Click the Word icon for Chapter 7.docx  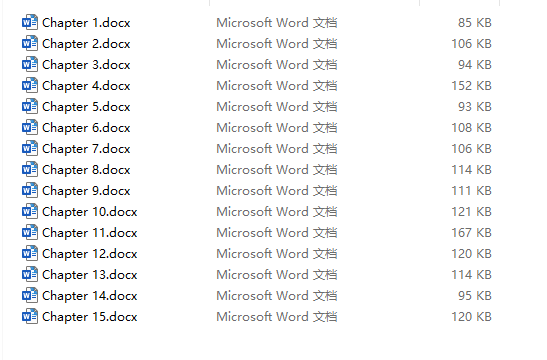30,149
